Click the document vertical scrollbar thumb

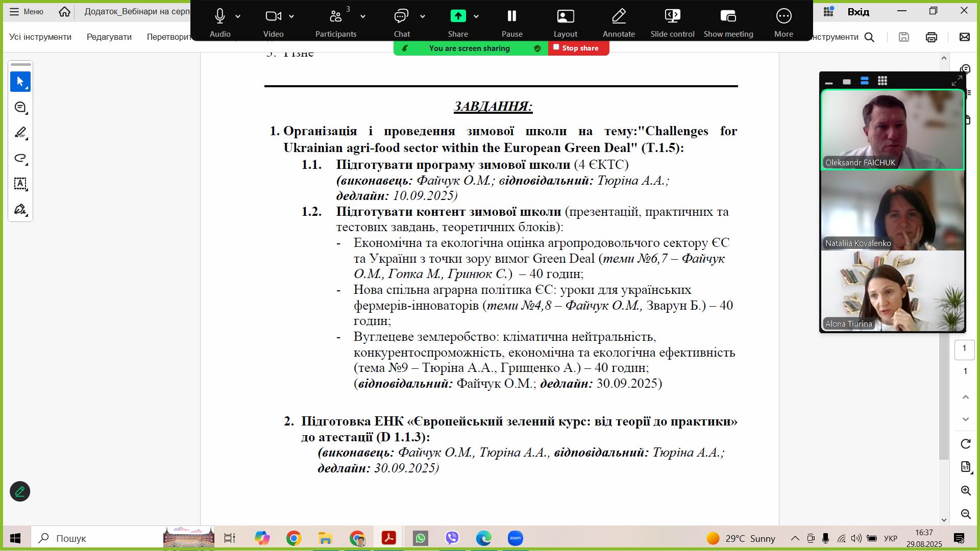pyautogui.click(x=944, y=395)
